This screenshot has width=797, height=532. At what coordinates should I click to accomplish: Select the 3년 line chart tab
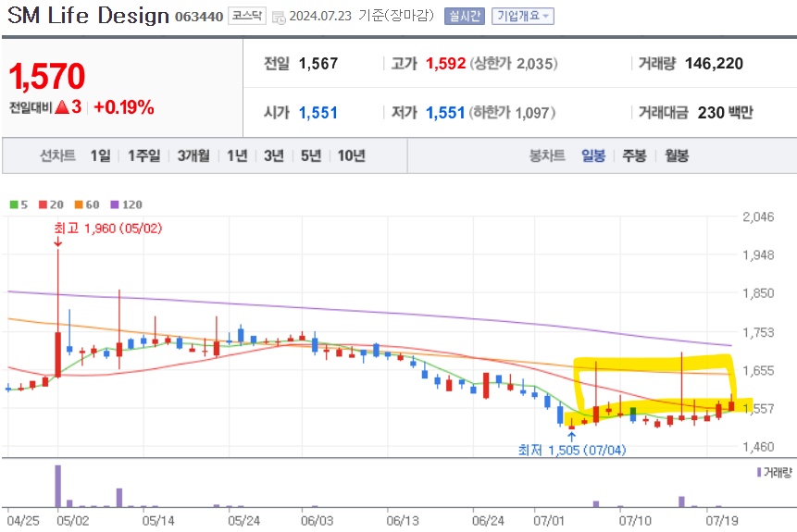(x=273, y=155)
